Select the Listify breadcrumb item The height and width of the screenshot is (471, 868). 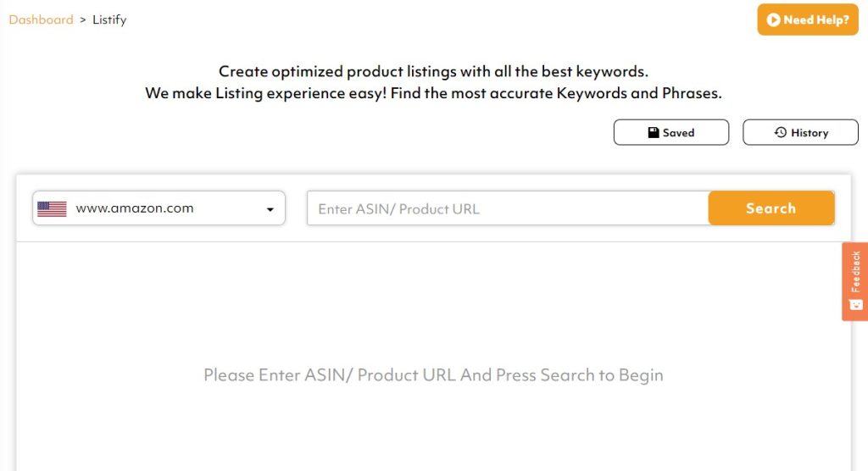point(108,19)
